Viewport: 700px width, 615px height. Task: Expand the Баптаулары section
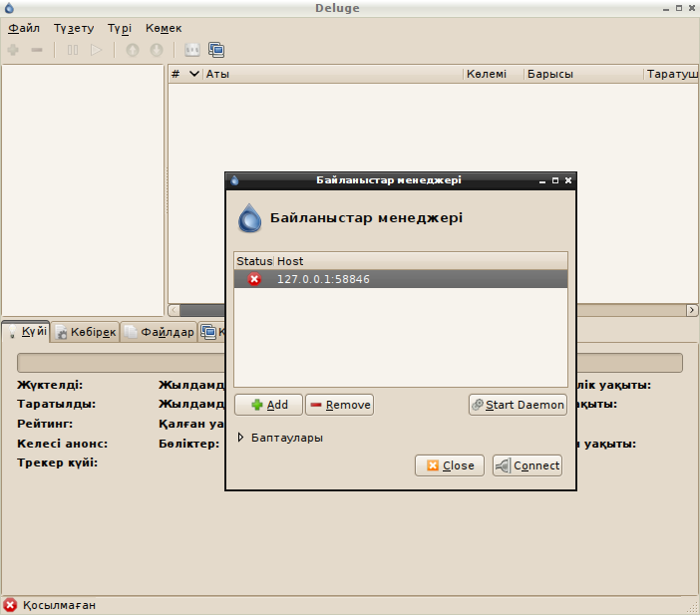tap(281, 438)
